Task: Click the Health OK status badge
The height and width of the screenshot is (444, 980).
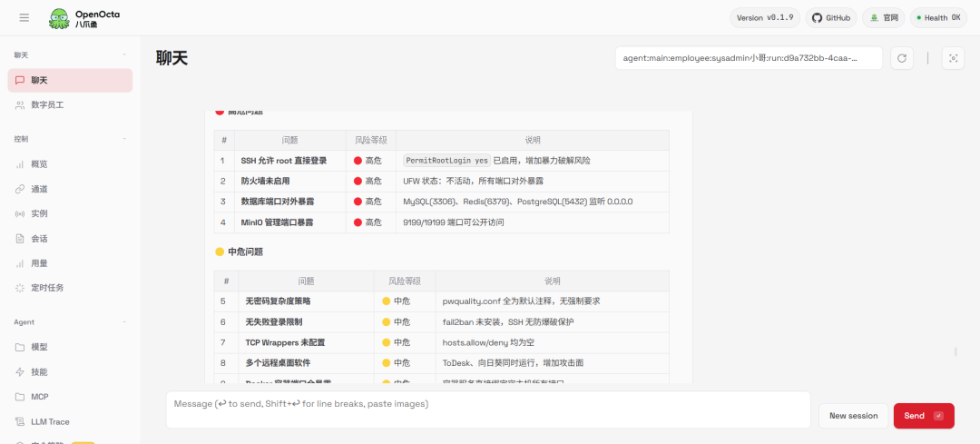Action: pos(938,17)
